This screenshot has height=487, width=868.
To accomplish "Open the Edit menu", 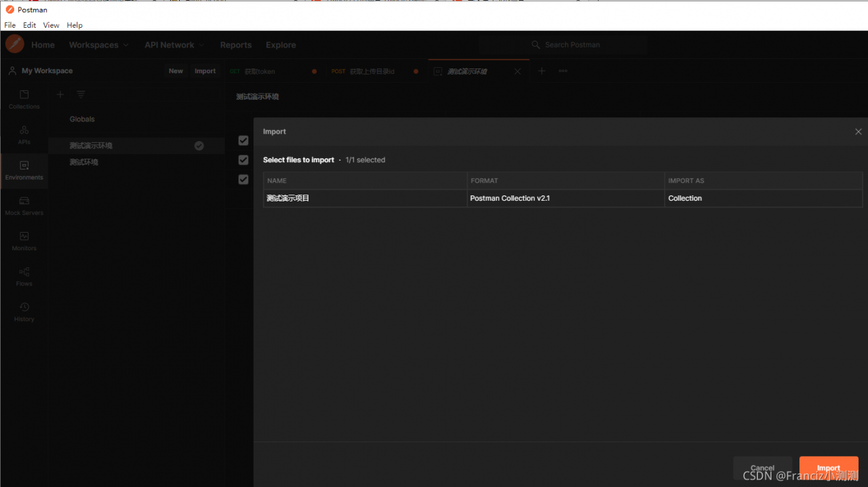I will tap(30, 25).
